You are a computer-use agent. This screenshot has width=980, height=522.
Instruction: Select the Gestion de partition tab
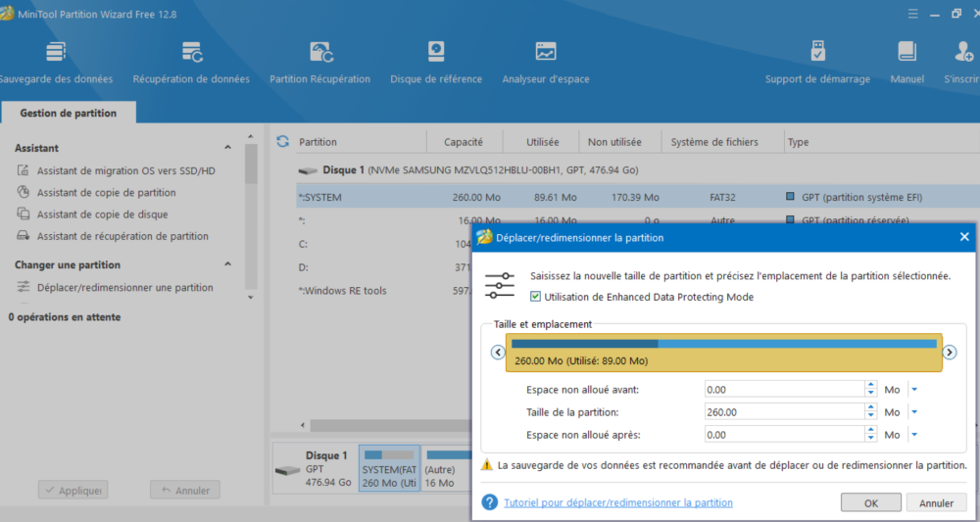69,114
